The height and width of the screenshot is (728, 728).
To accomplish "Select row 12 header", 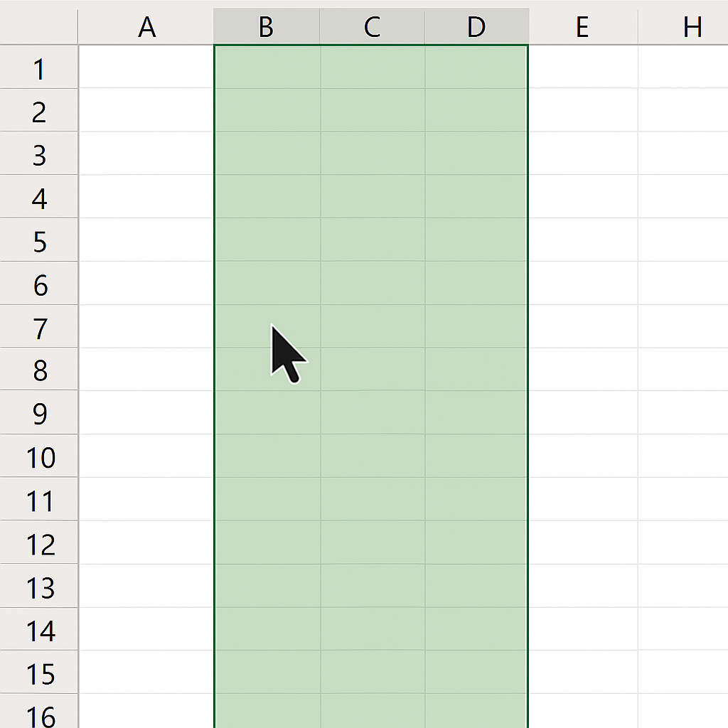I will click(39, 542).
